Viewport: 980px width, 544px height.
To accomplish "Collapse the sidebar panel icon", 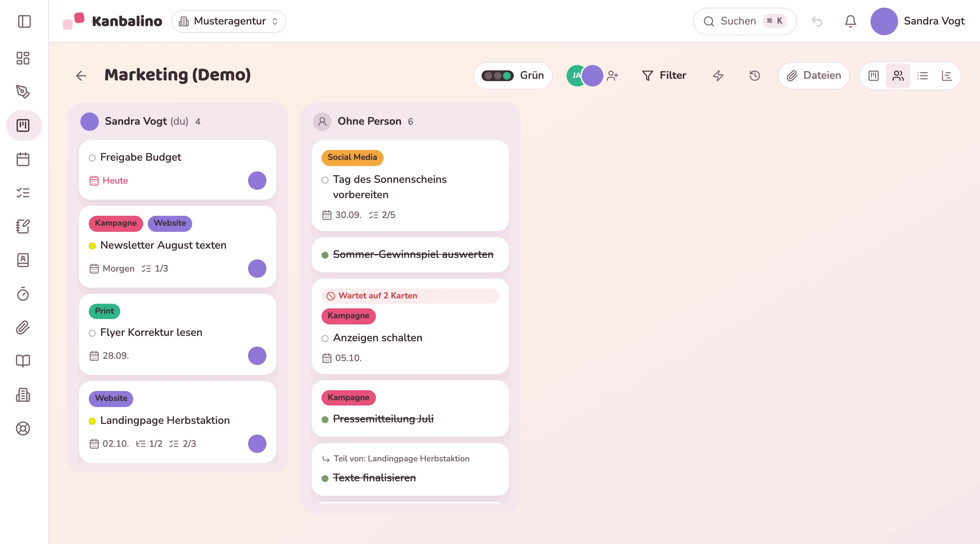I will click(24, 21).
